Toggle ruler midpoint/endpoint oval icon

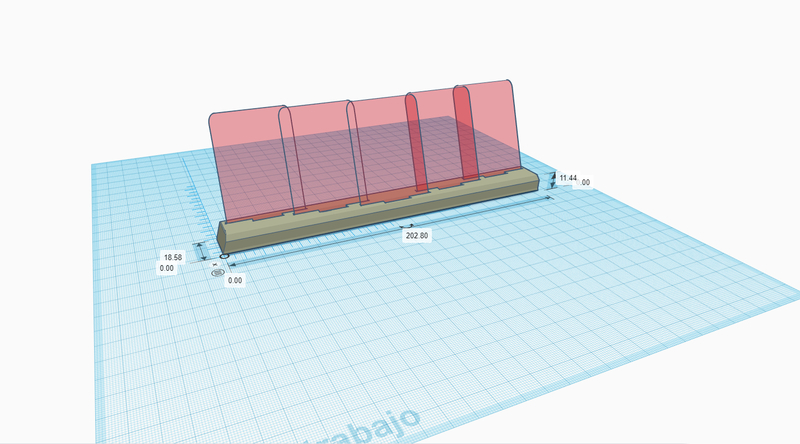(x=218, y=273)
